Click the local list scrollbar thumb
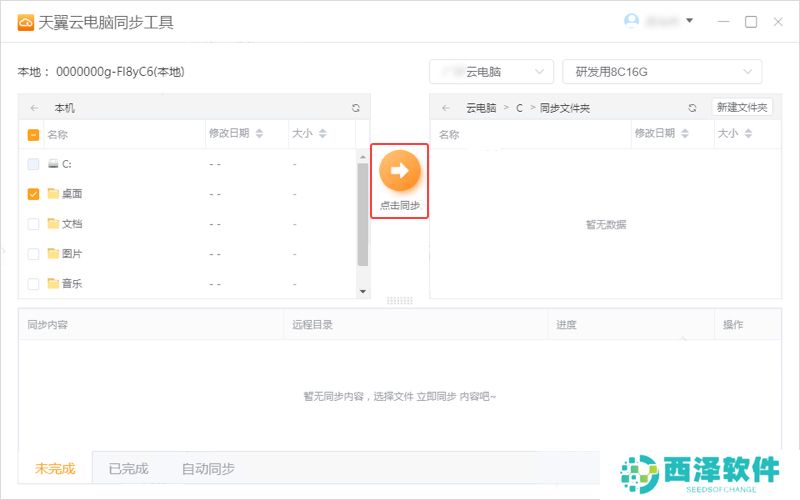Screen dimensions: 800x500 (363, 215)
